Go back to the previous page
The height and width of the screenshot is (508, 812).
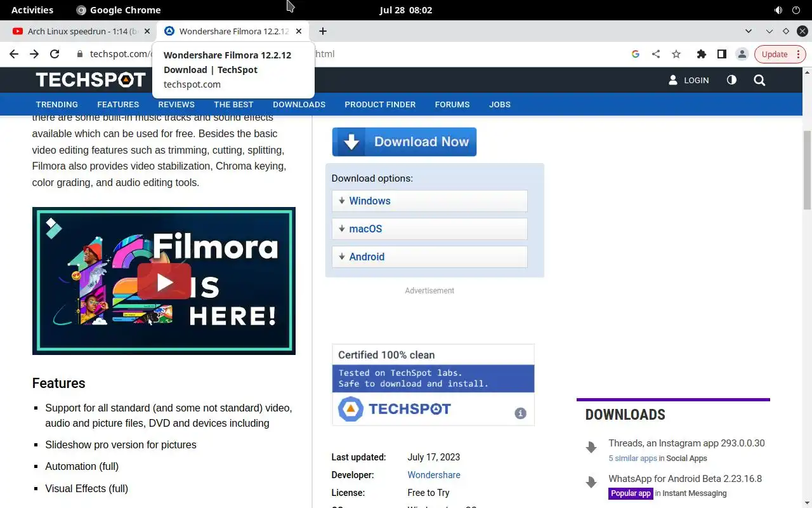tap(14, 54)
